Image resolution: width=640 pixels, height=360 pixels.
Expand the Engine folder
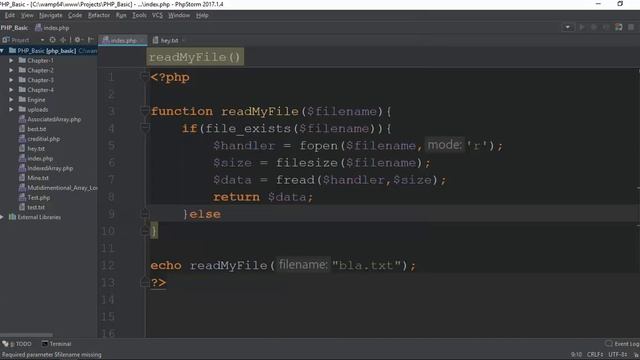pos(11,100)
